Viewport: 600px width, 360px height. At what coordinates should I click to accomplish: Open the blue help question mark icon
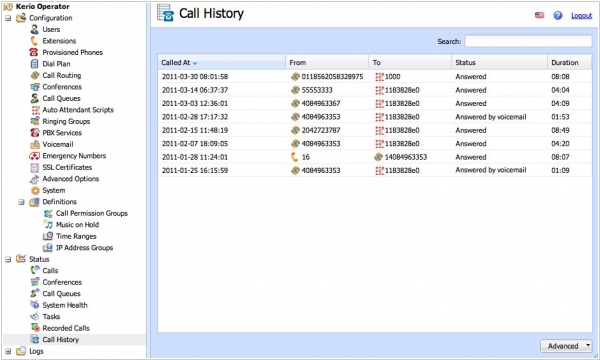pyautogui.click(x=558, y=15)
